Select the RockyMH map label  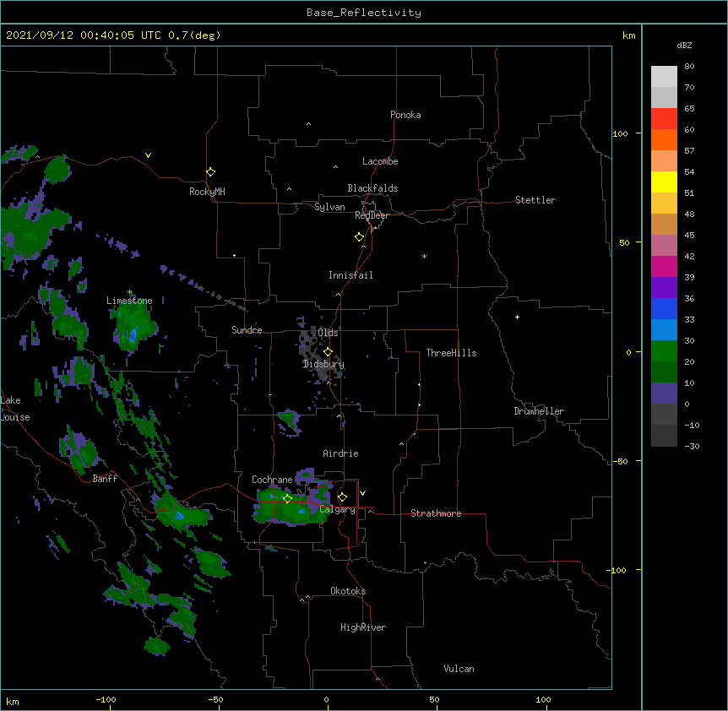pyautogui.click(x=207, y=192)
